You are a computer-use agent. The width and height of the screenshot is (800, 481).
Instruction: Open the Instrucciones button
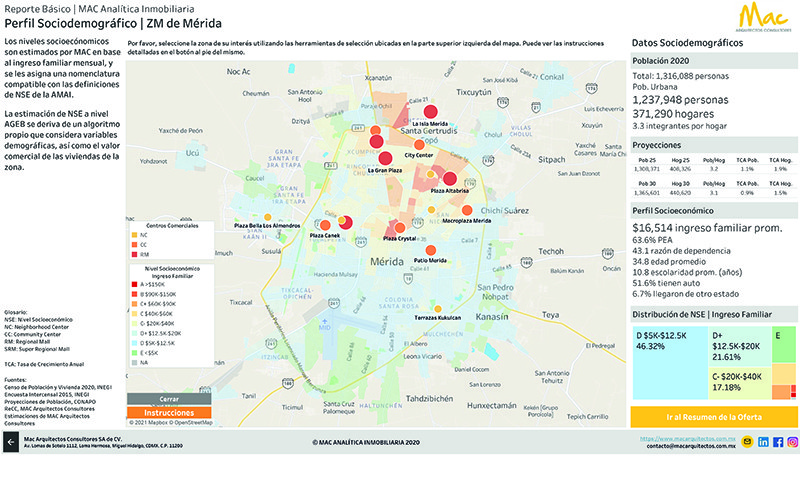pyautogui.click(x=168, y=412)
